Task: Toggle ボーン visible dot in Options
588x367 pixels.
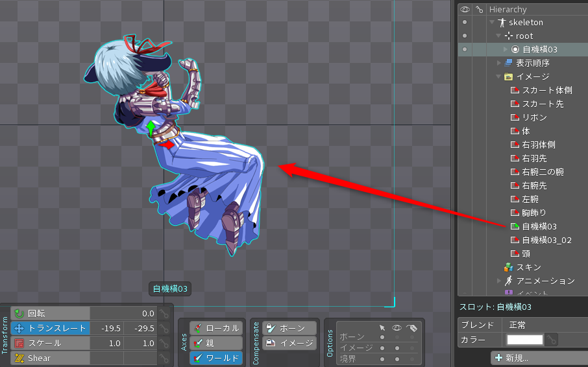Action: click(x=397, y=337)
